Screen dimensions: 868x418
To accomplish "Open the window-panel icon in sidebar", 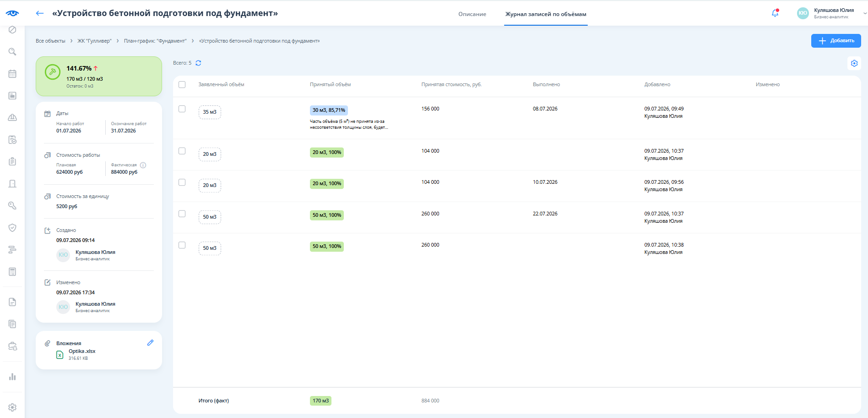I will (x=12, y=96).
